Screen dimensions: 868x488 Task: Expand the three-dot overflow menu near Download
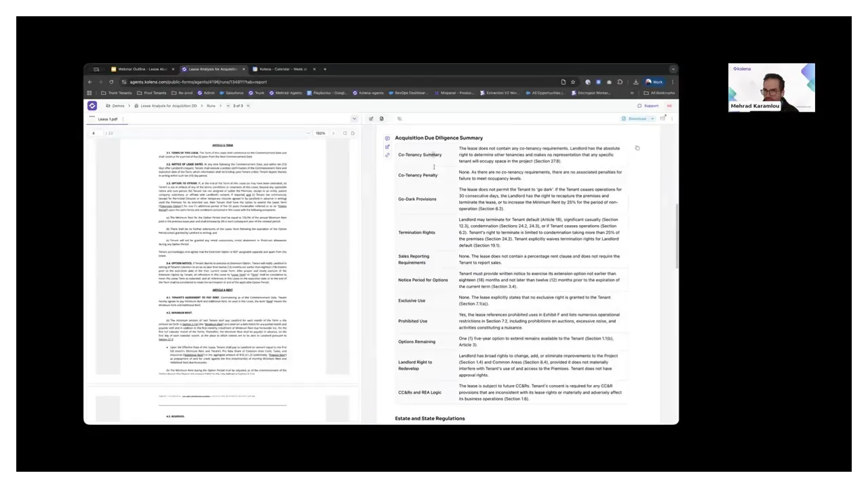point(671,119)
